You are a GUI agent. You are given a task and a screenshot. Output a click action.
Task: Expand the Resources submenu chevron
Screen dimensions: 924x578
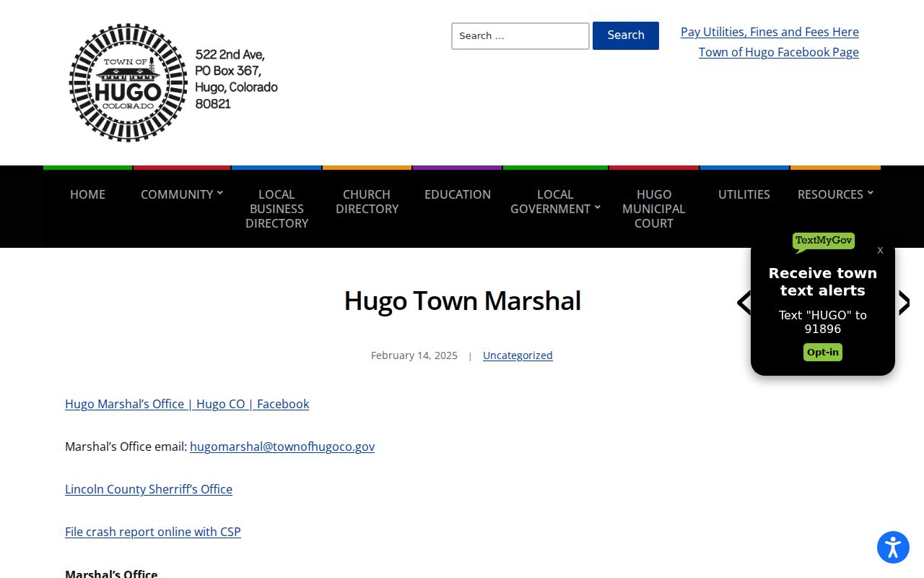pos(870,193)
